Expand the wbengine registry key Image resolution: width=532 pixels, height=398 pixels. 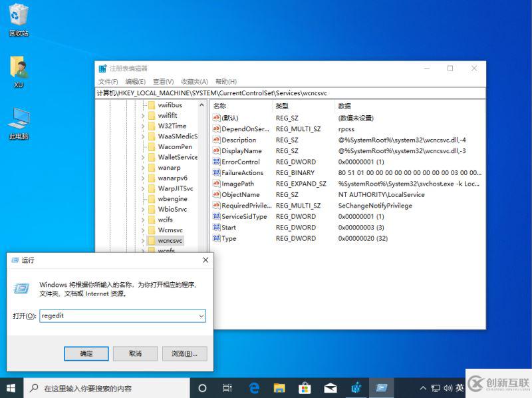(x=142, y=199)
